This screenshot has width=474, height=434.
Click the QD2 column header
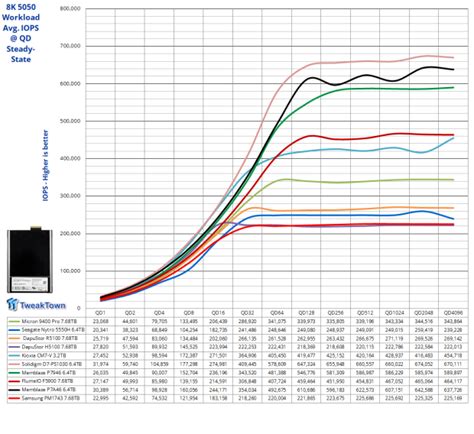pos(130,313)
